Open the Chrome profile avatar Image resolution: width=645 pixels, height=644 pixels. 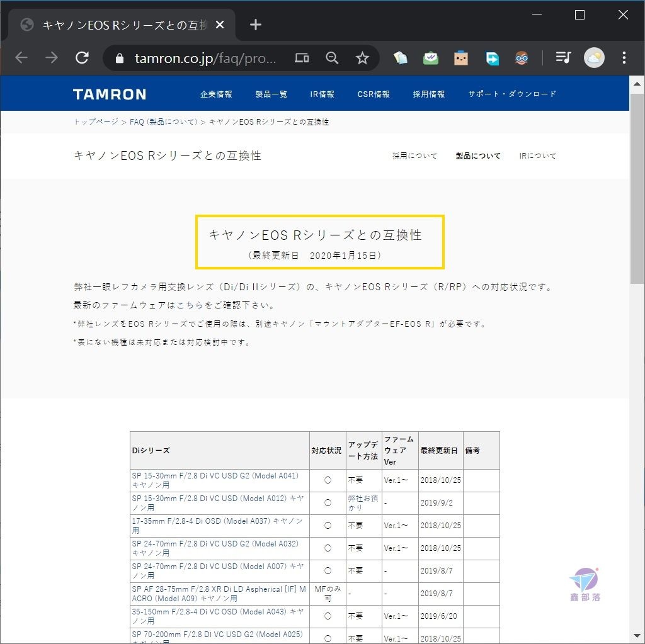(594, 58)
